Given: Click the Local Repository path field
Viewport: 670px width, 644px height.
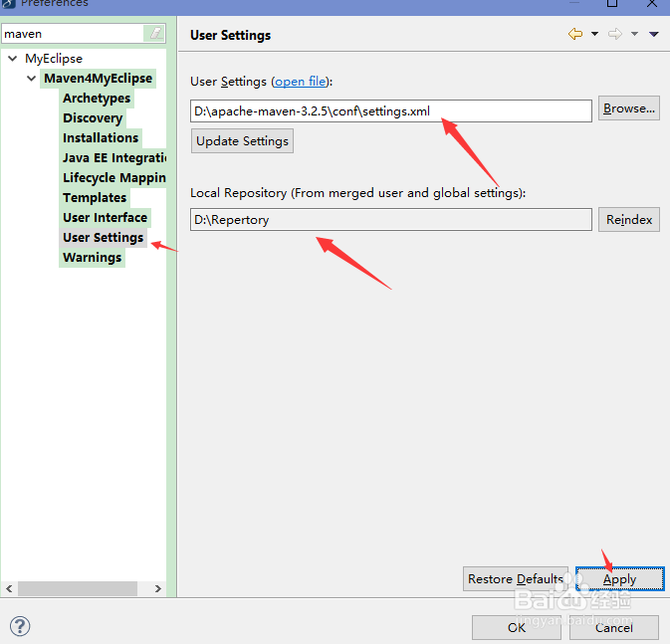Looking at the screenshot, I should click(x=391, y=220).
